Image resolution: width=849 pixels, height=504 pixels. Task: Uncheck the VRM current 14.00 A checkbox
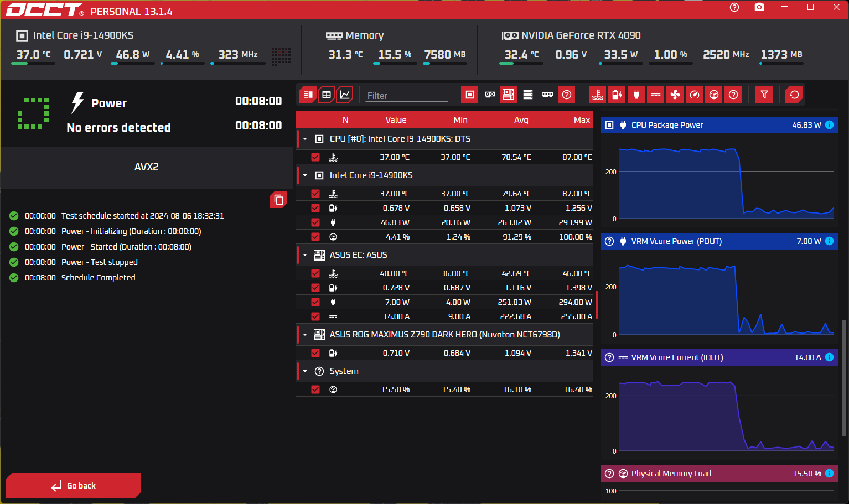(x=315, y=316)
